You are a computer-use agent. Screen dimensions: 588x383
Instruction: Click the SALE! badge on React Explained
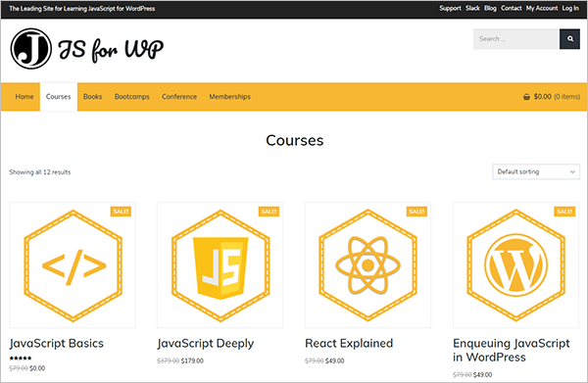416,212
